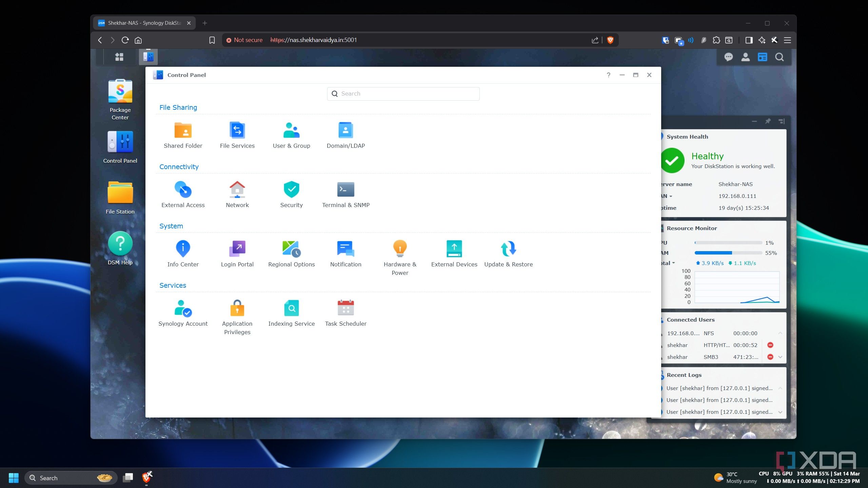Screen dimensions: 868x488
Task: Open Update & Restore
Action: (508, 254)
